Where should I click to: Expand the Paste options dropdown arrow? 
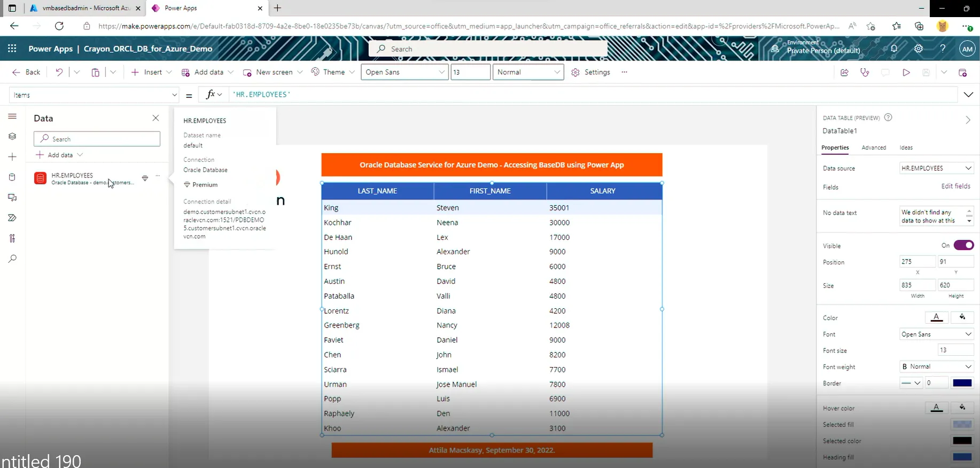point(113,72)
